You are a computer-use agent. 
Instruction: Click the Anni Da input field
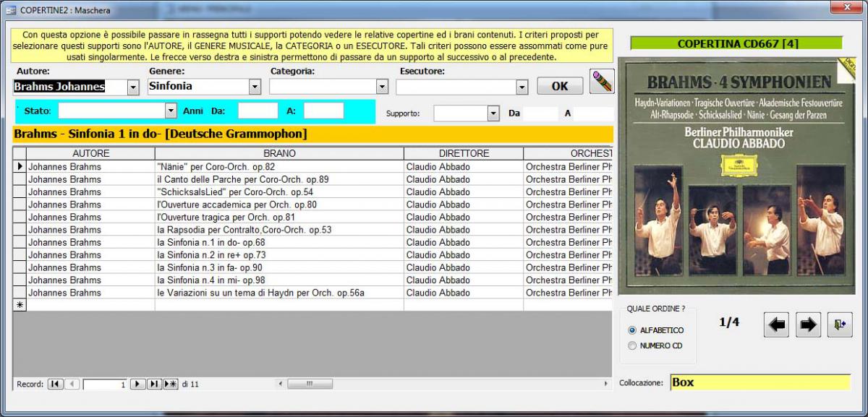coord(258,111)
